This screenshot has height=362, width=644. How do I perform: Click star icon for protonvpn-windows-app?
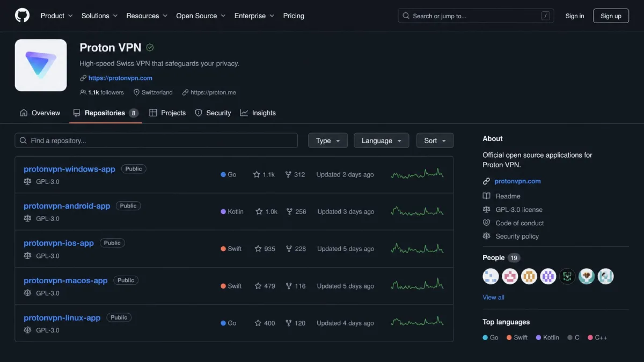coord(257,175)
